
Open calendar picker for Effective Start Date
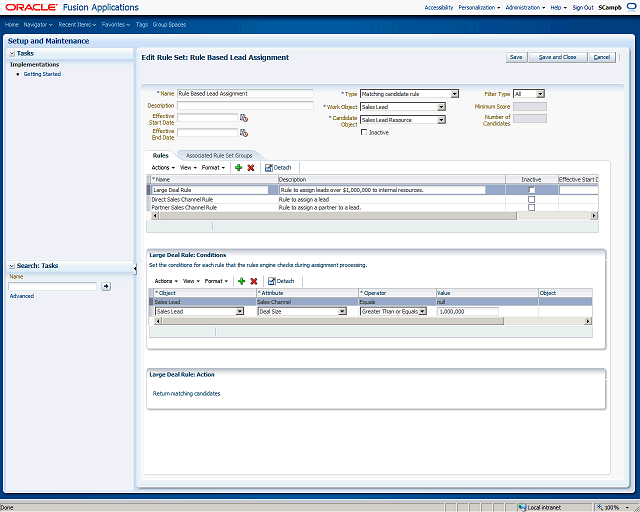244,118
